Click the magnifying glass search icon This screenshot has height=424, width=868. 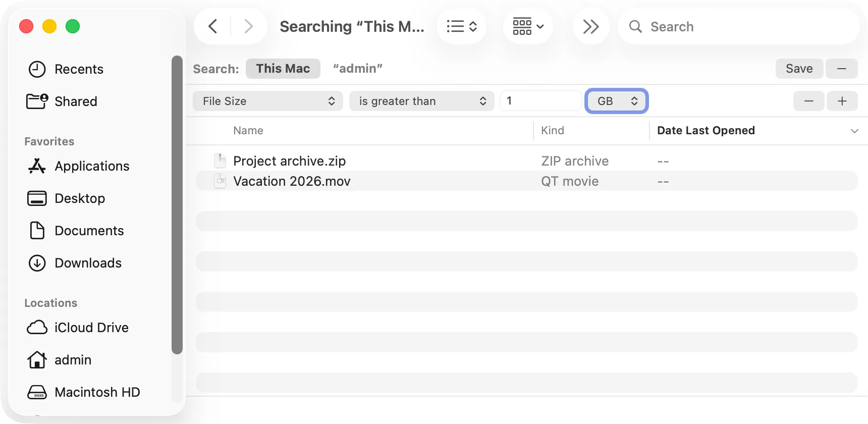[635, 26]
